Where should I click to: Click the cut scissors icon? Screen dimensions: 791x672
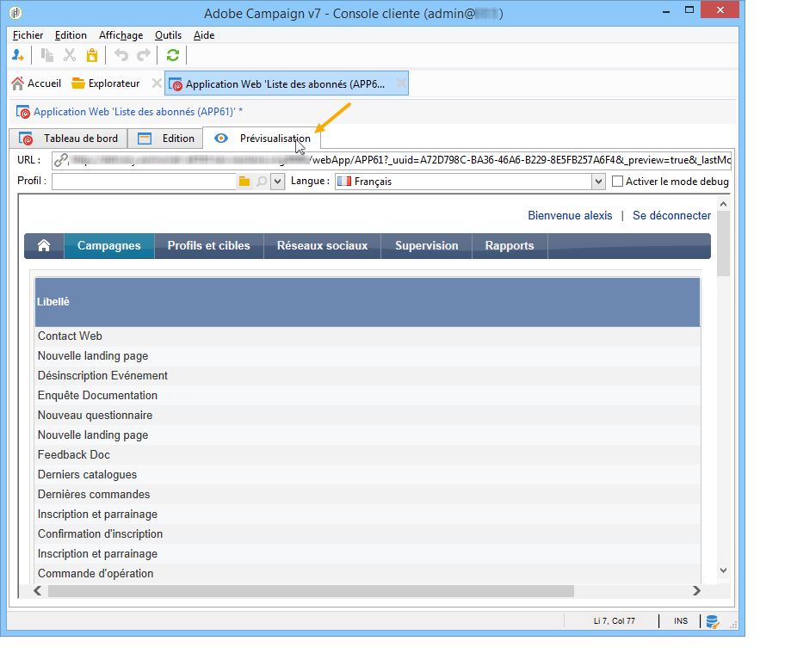[70, 55]
